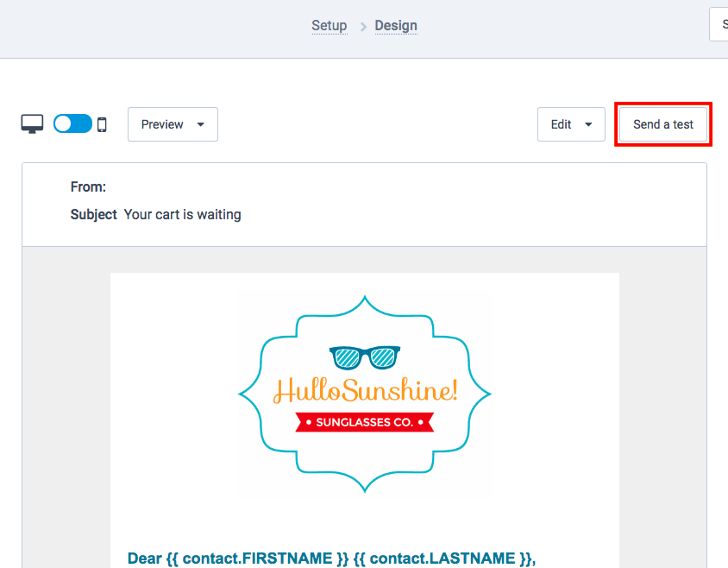728x568 pixels.
Task: Click the Send a test button
Action: (x=663, y=124)
